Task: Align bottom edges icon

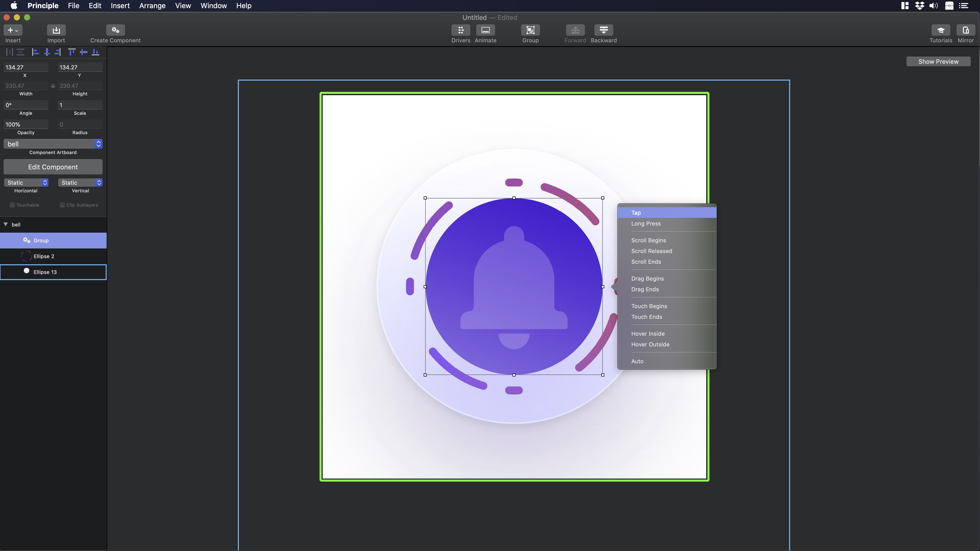Action: pos(95,52)
